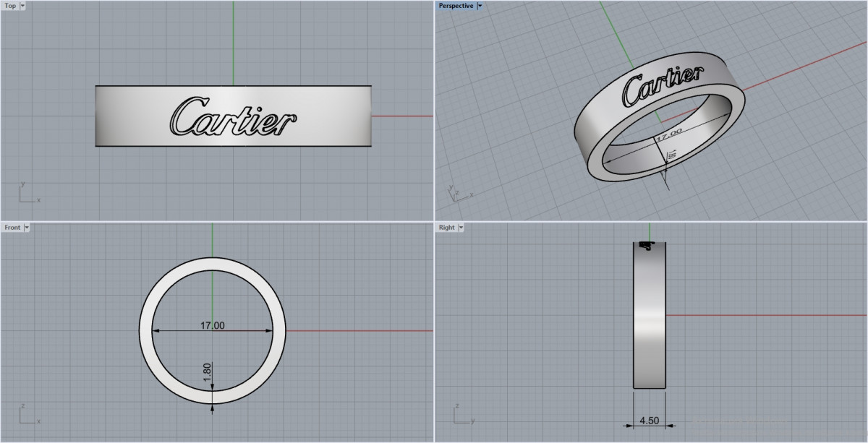Viewport: 868px width, 443px height.
Task: Open the Perspective viewport menu arrow
Action: click(480, 6)
